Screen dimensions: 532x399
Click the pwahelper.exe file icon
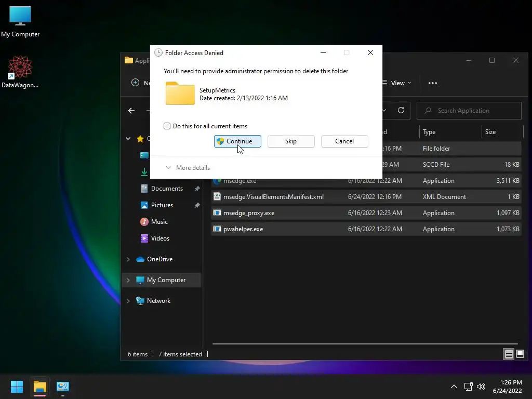point(217,229)
